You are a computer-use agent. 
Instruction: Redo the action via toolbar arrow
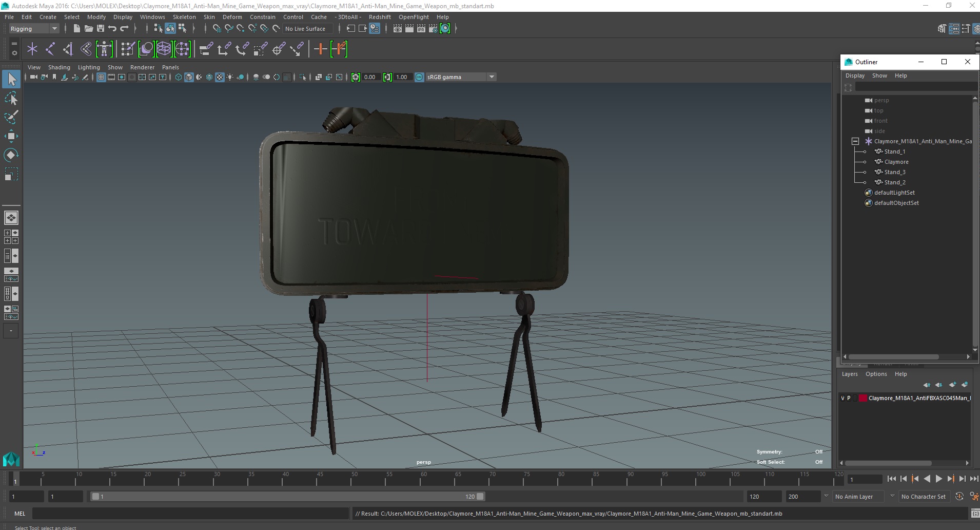124,29
